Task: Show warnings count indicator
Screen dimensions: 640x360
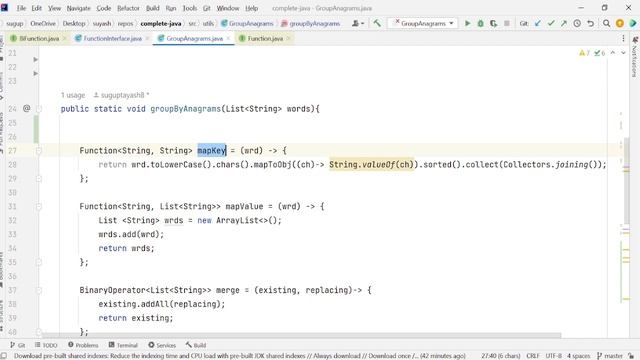Action: (x=584, y=53)
